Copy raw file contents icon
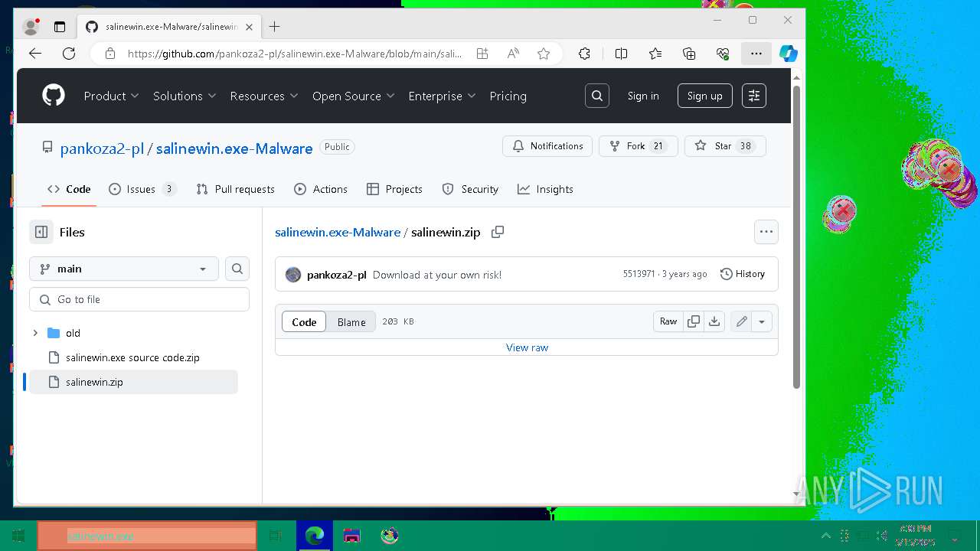Screen dimensions: 980x551 (694, 321)
